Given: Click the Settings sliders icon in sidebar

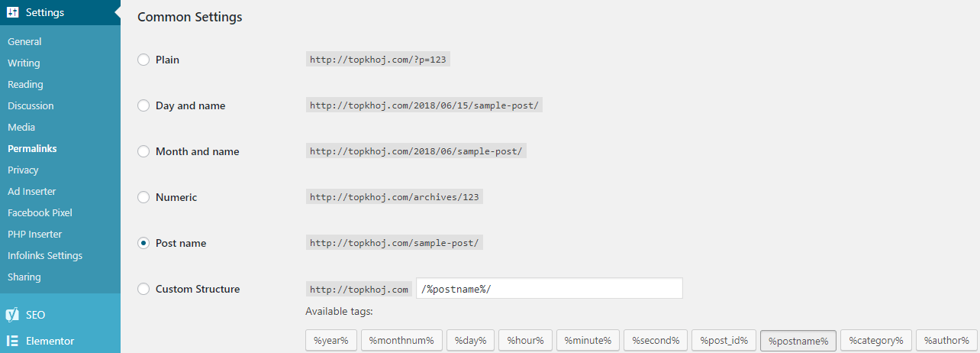Looking at the screenshot, I should (x=13, y=12).
